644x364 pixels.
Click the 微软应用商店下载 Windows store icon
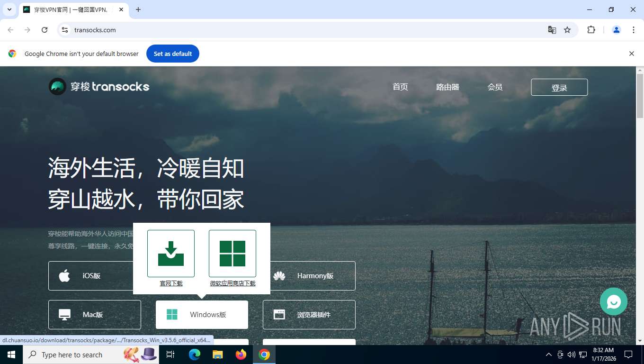pyautogui.click(x=233, y=254)
